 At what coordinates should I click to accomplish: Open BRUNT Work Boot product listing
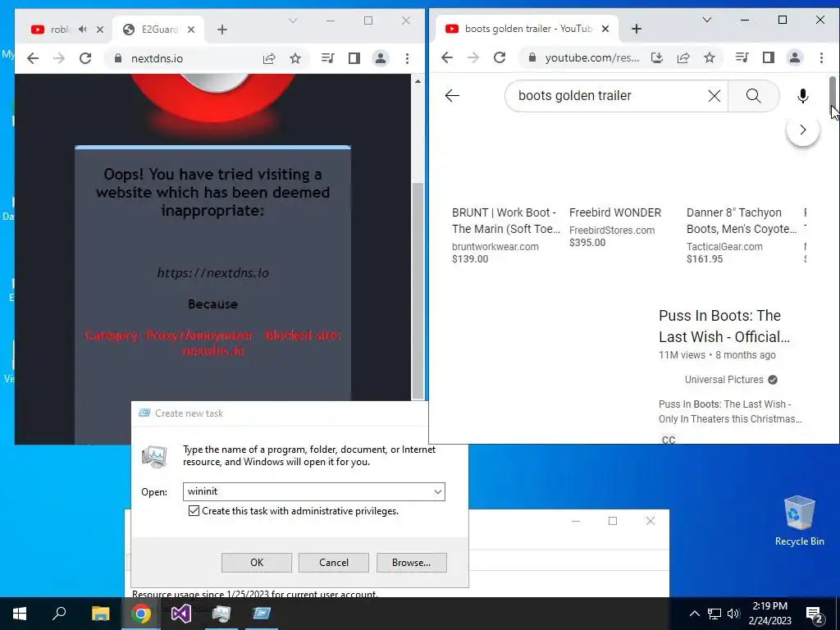(506, 221)
